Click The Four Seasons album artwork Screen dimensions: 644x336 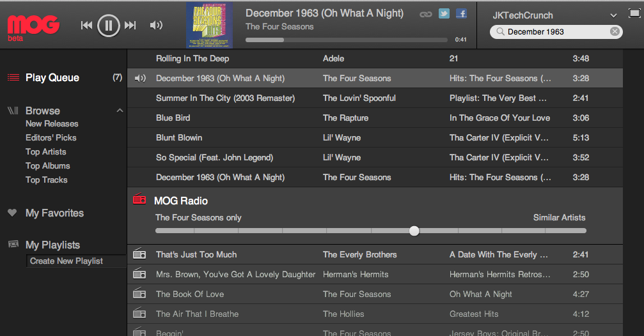pos(210,25)
